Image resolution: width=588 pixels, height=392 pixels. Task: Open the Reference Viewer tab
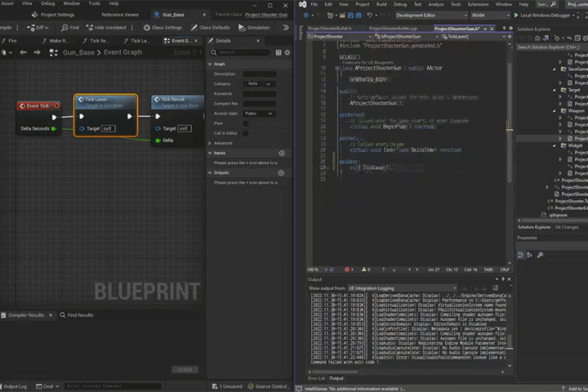point(120,15)
